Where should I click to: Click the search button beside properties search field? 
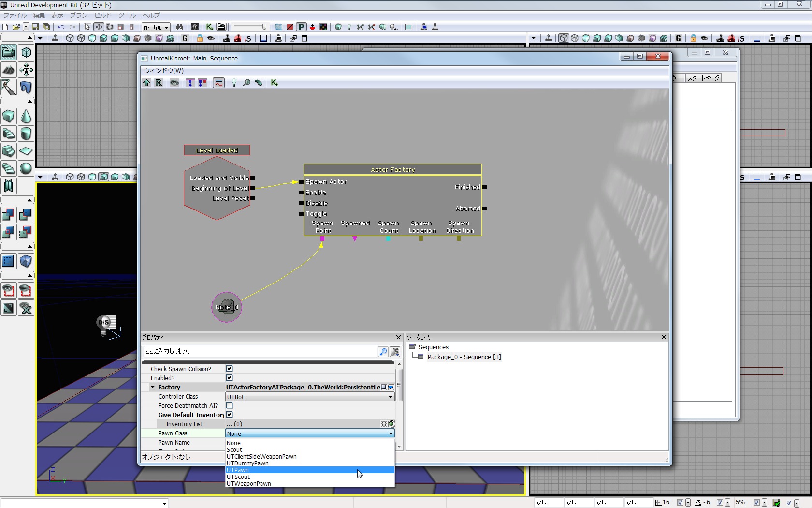(383, 352)
